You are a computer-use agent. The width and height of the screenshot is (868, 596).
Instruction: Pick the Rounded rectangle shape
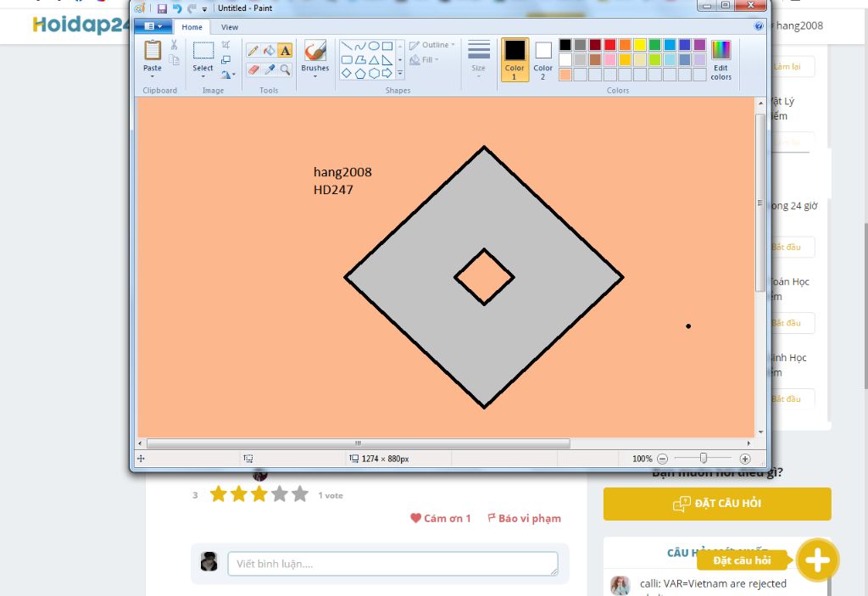(347, 60)
